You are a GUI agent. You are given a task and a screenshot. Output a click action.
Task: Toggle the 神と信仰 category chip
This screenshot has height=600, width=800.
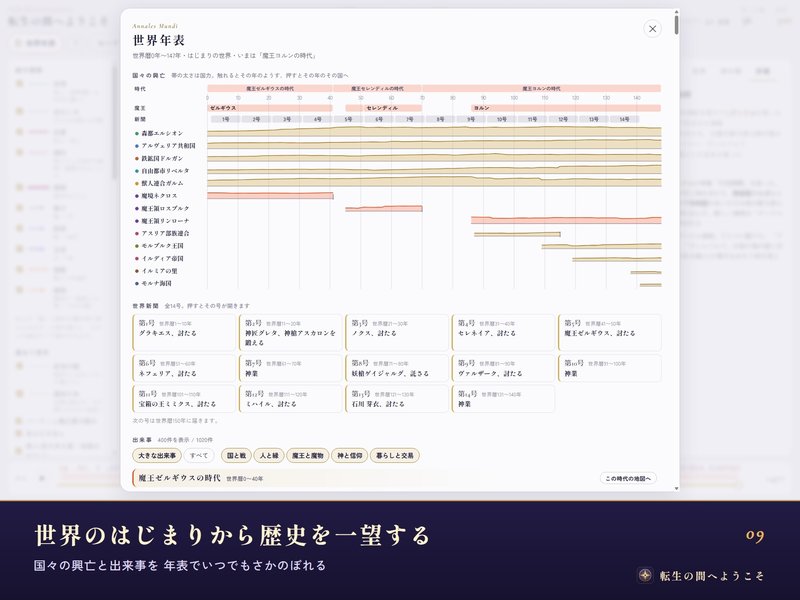(x=349, y=456)
